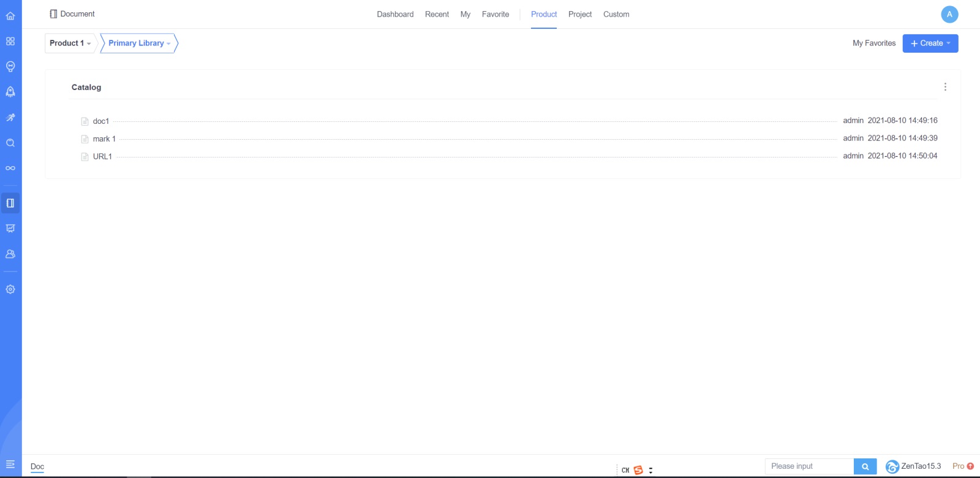The width and height of the screenshot is (980, 478).
Task: Click the Please input search field
Action: 809,466
